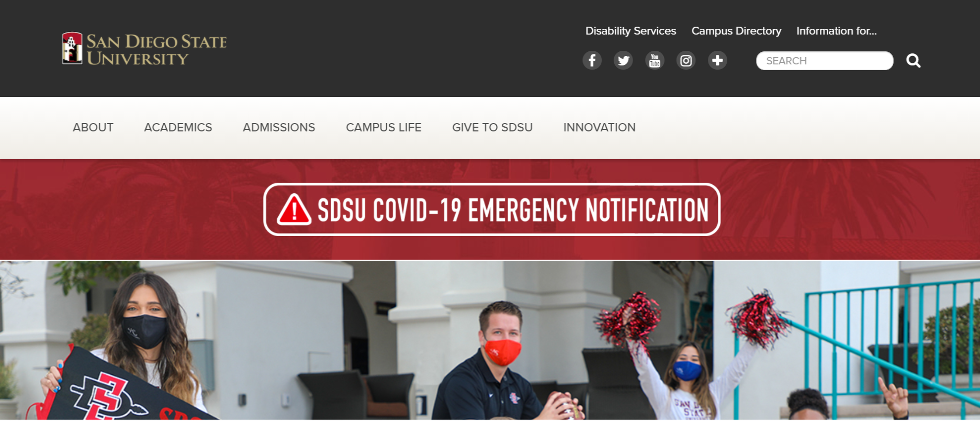Open CAMPUS LIFE navigation item
Screen dimensions: 980x422
click(384, 127)
